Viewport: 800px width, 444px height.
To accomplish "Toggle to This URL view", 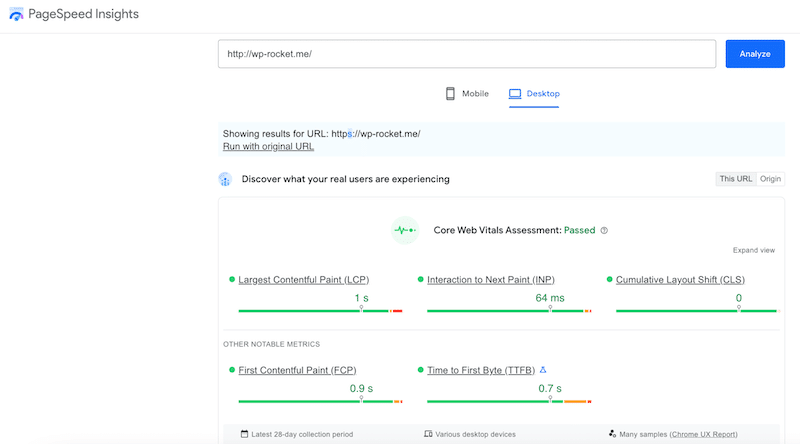I will (x=736, y=179).
